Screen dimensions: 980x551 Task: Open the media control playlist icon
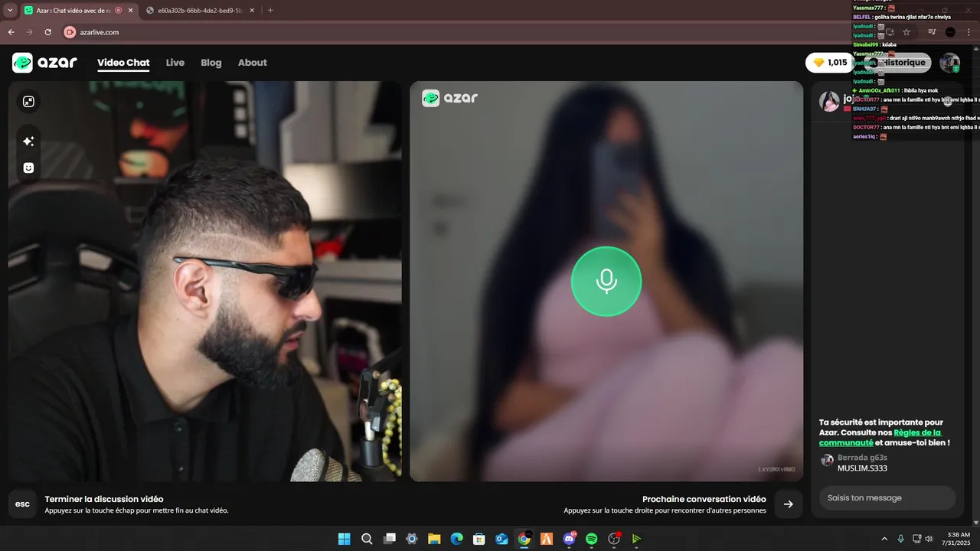coord(932,32)
